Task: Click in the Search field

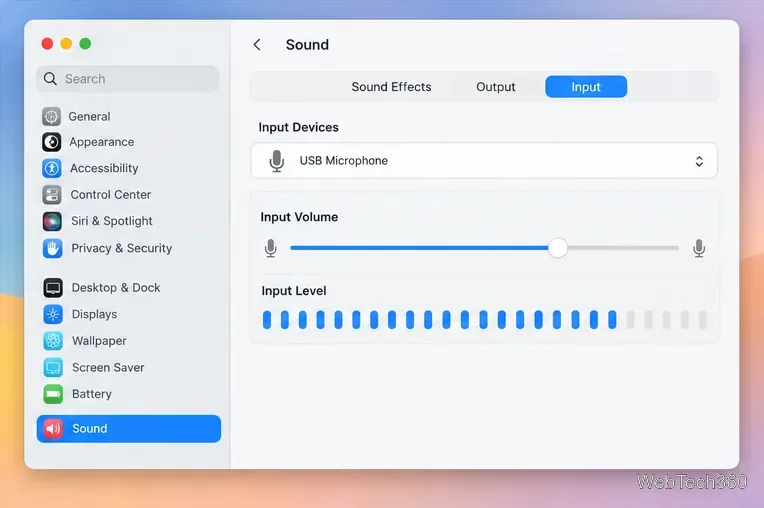Action: (x=128, y=79)
